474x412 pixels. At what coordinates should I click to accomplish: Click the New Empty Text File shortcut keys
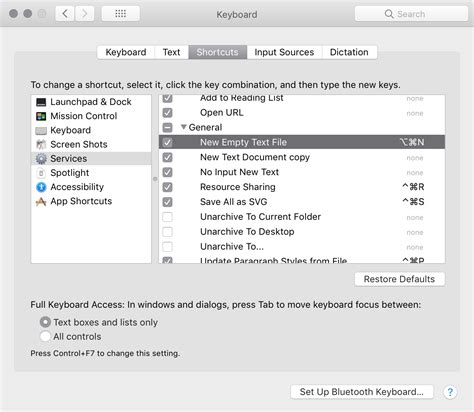pyautogui.click(x=412, y=142)
